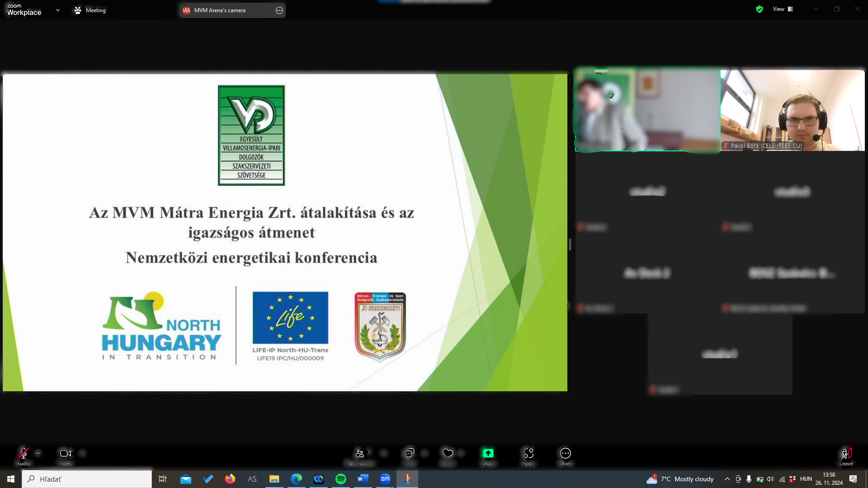The width and height of the screenshot is (868, 488).
Task: Open the Windows Start menu
Action: pos(11,479)
